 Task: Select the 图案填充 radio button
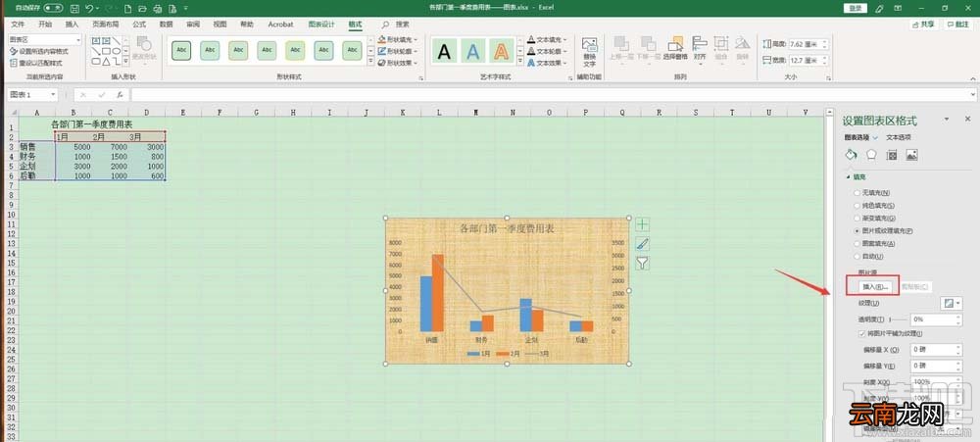click(857, 243)
